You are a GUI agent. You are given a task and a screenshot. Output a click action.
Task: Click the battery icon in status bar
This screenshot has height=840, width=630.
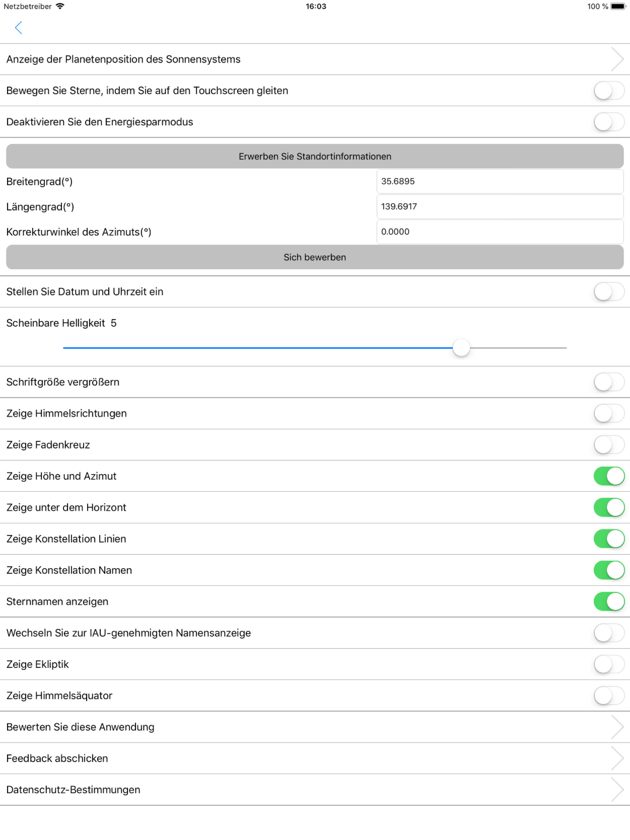618,6
